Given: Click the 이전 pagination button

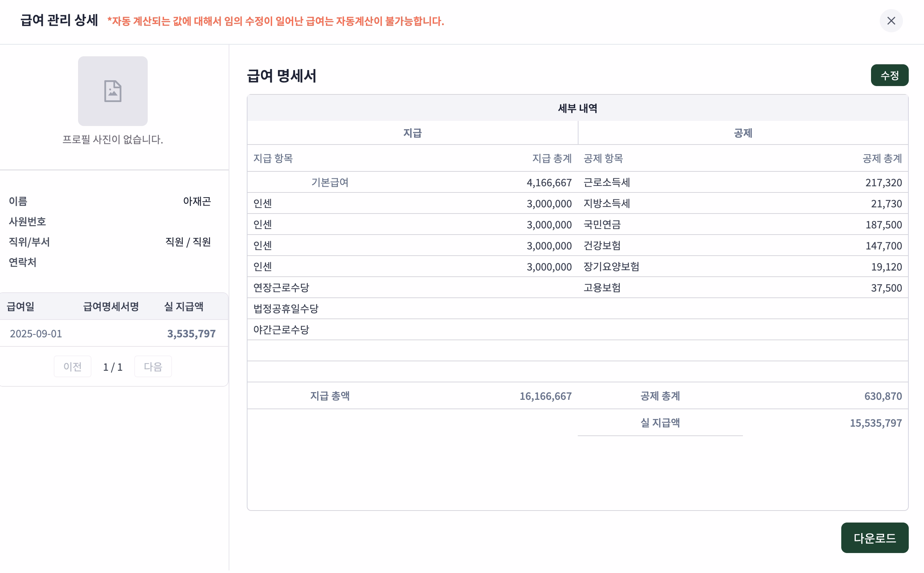Looking at the screenshot, I should pos(73,366).
